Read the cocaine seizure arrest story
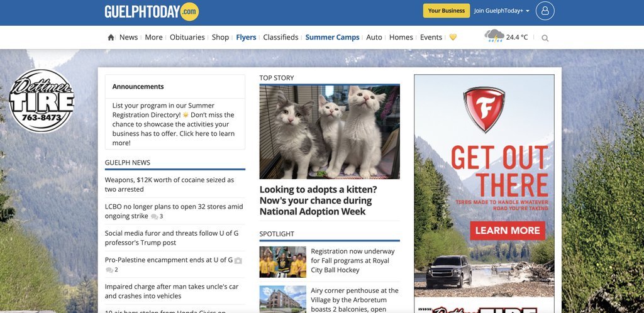This screenshot has width=644, height=313. pyautogui.click(x=169, y=185)
